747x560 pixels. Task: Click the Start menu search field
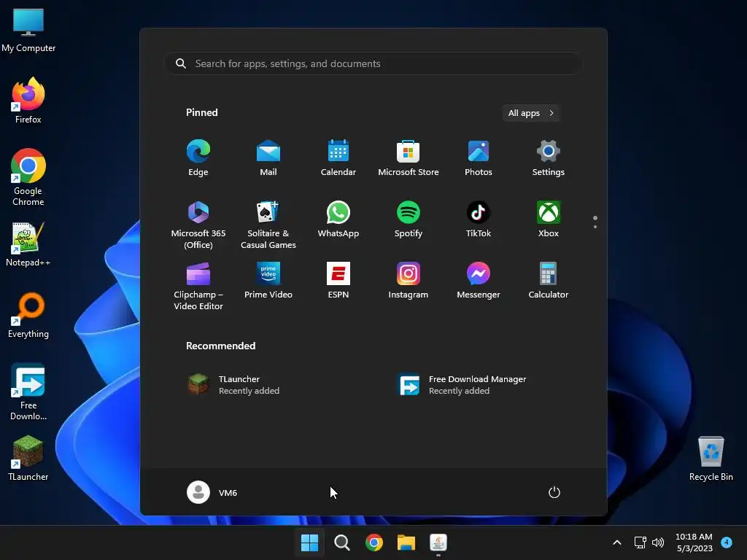click(373, 64)
